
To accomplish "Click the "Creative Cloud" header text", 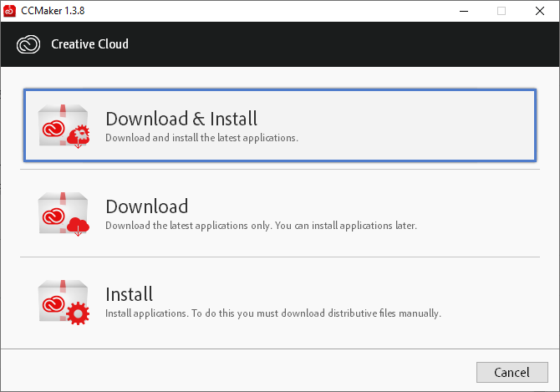I will (89, 44).
